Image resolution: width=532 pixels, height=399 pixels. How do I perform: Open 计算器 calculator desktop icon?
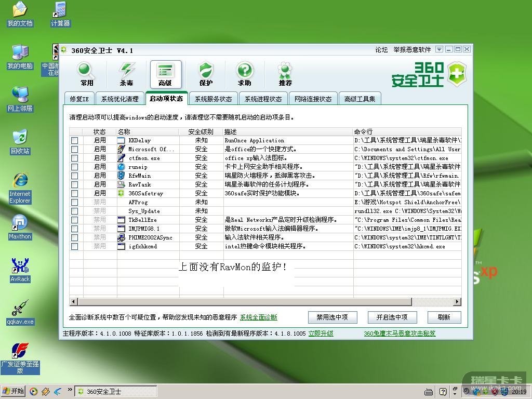[60, 14]
